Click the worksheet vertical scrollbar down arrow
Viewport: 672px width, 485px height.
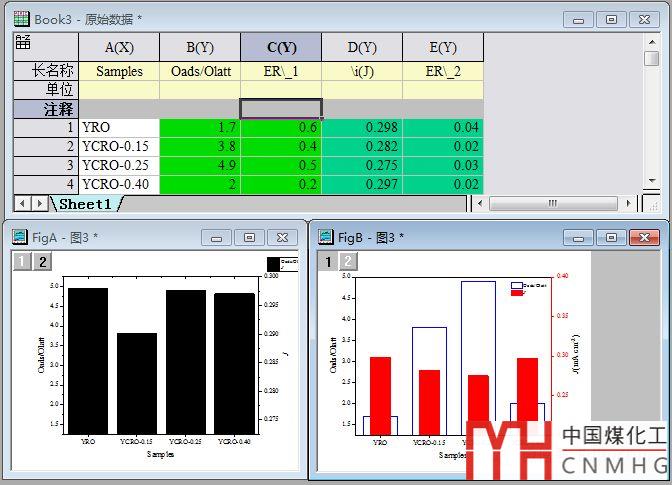pos(653,182)
